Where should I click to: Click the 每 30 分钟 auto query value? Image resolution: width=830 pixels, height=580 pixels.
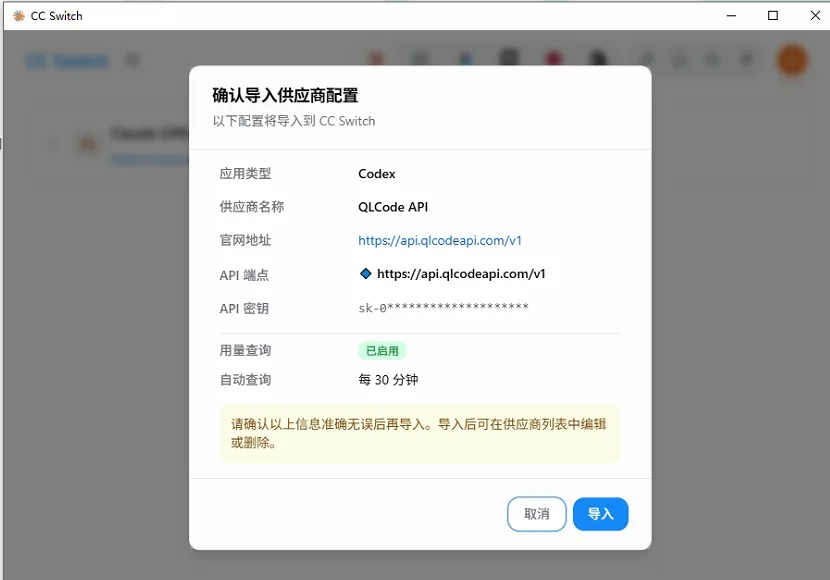tap(388, 380)
